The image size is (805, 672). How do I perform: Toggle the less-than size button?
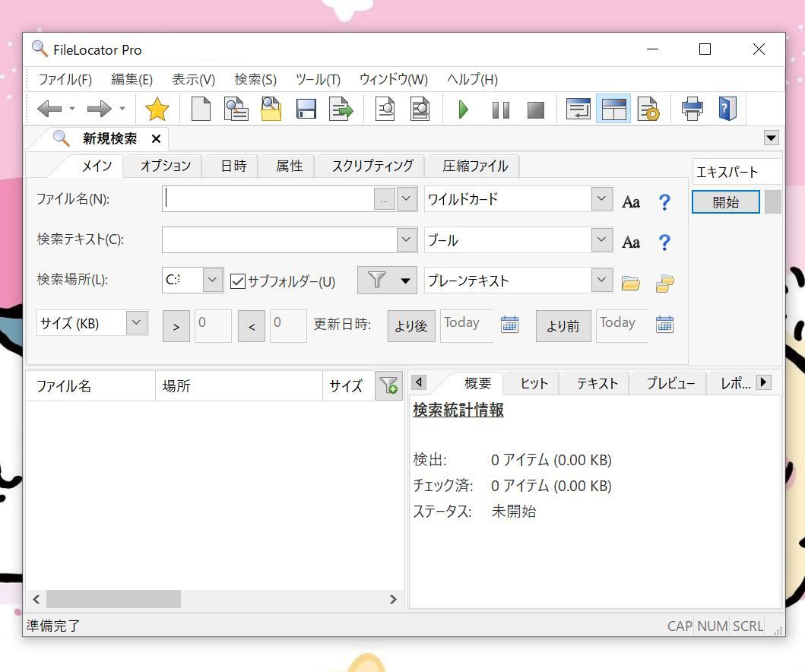coord(252,326)
